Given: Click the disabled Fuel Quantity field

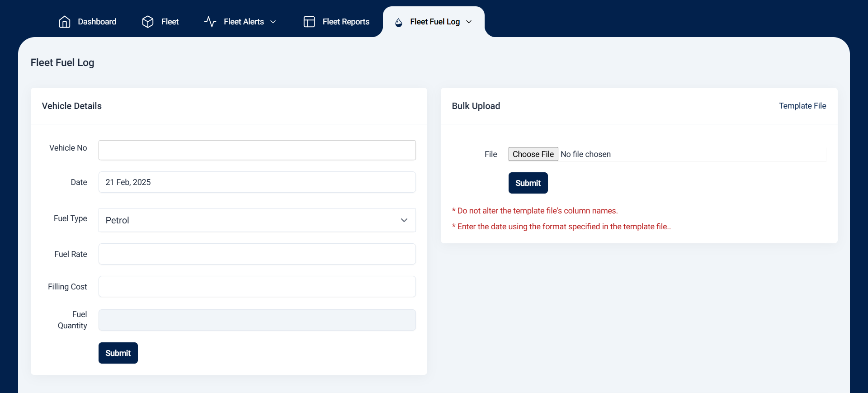Looking at the screenshot, I should [257, 320].
